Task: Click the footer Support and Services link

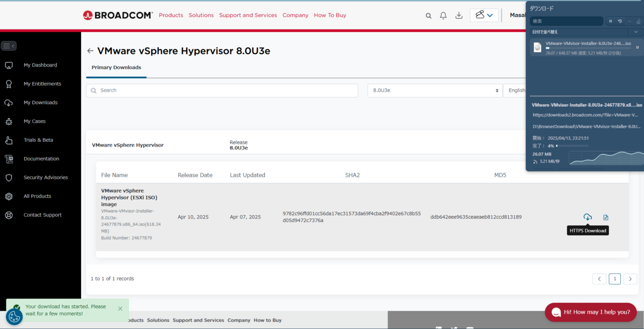Action: tap(199, 320)
